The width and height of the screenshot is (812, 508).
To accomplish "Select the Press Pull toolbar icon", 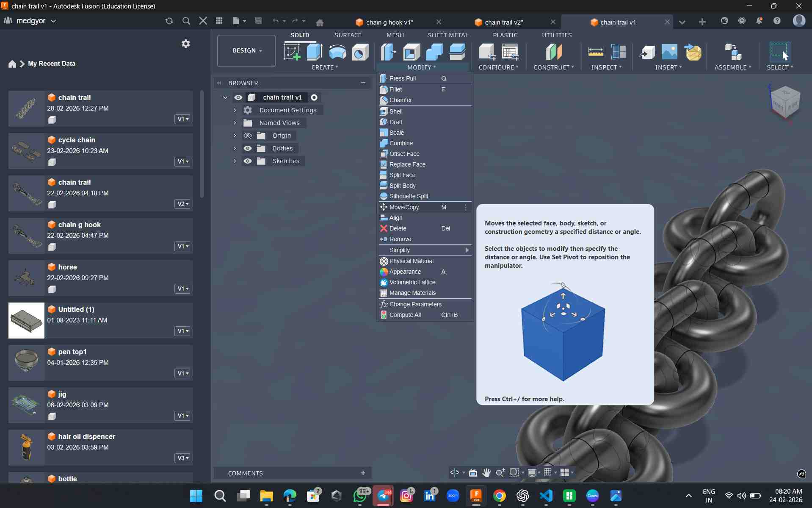I will [x=388, y=52].
